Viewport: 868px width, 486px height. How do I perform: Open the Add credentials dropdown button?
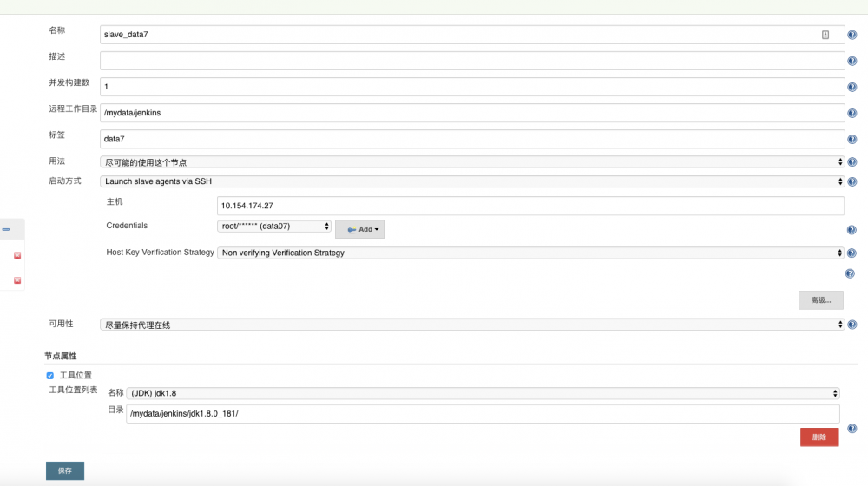[x=360, y=229]
